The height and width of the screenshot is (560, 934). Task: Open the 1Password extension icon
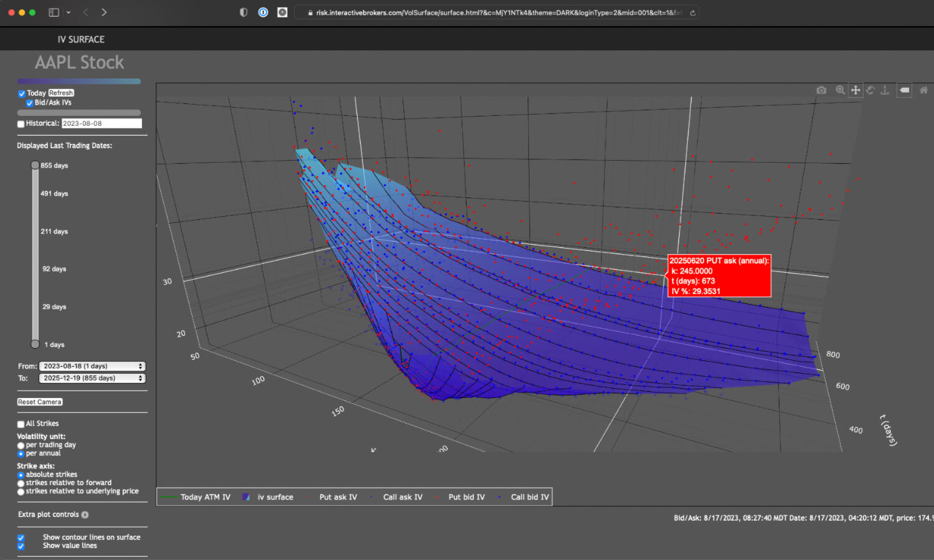(263, 12)
